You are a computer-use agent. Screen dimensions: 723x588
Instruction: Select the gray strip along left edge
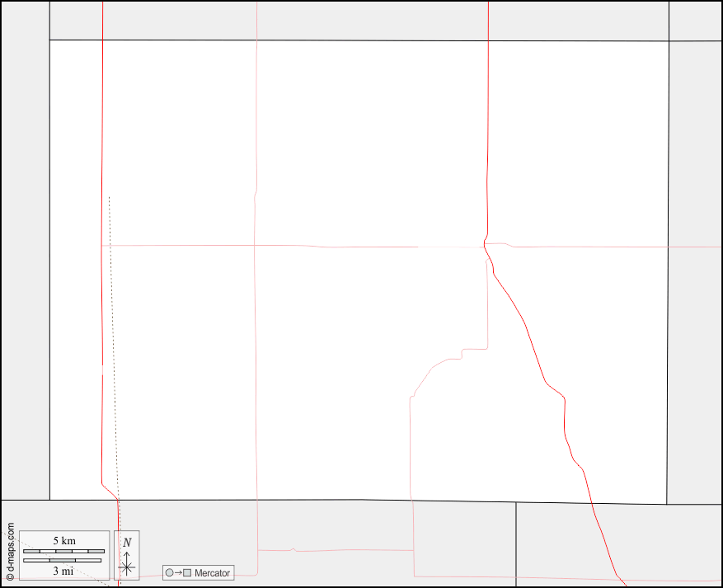pyautogui.click(x=25, y=247)
